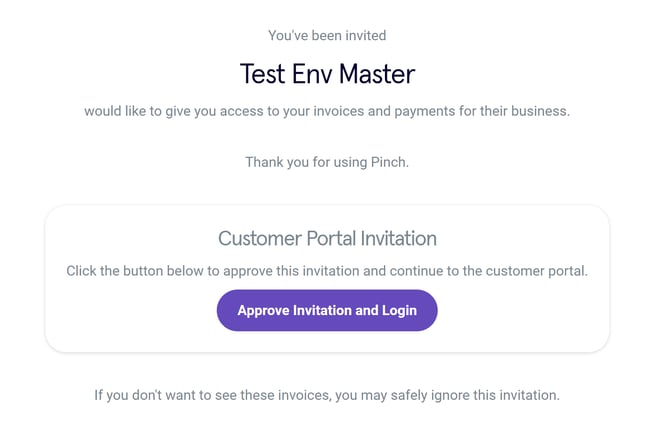The width and height of the screenshot is (670, 425).
Task: Click the "Click the button below" instruction text
Action: [x=327, y=271]
